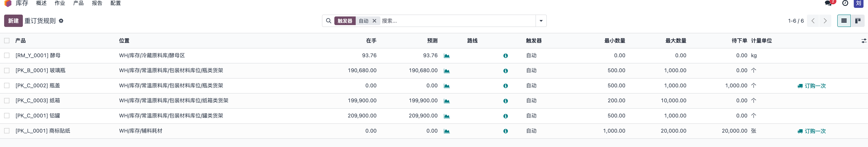Open the 作业 menu
868x147 pixels.
[x=60, y=3]
